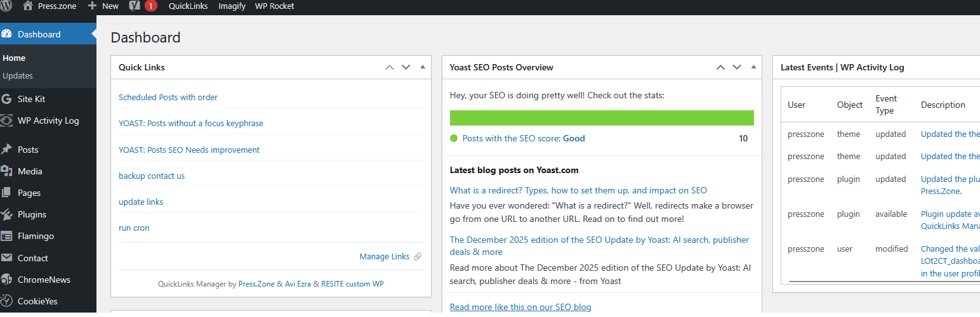Move the Yoast SEO Posts Overview widget down

[737, 67]
